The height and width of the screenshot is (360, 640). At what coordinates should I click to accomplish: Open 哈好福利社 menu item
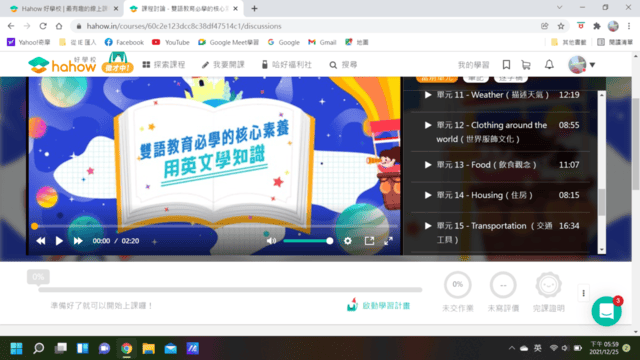pos(287,65)
